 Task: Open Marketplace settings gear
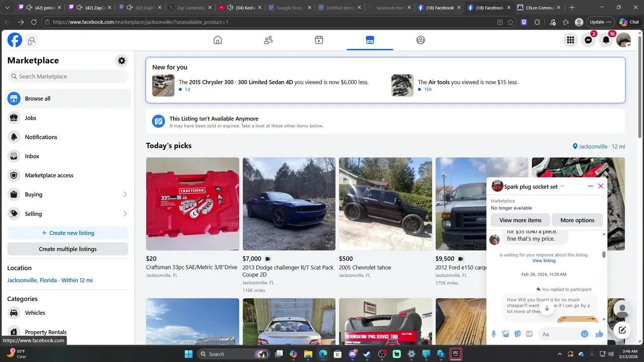(122, 61)
